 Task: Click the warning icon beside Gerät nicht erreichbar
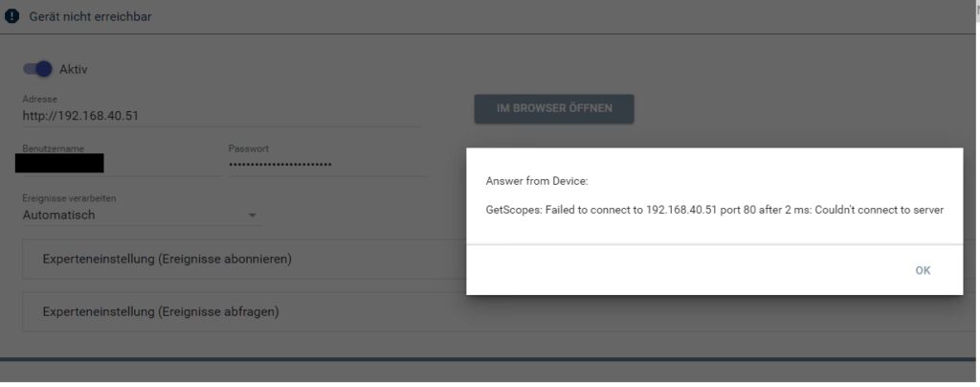12,16
